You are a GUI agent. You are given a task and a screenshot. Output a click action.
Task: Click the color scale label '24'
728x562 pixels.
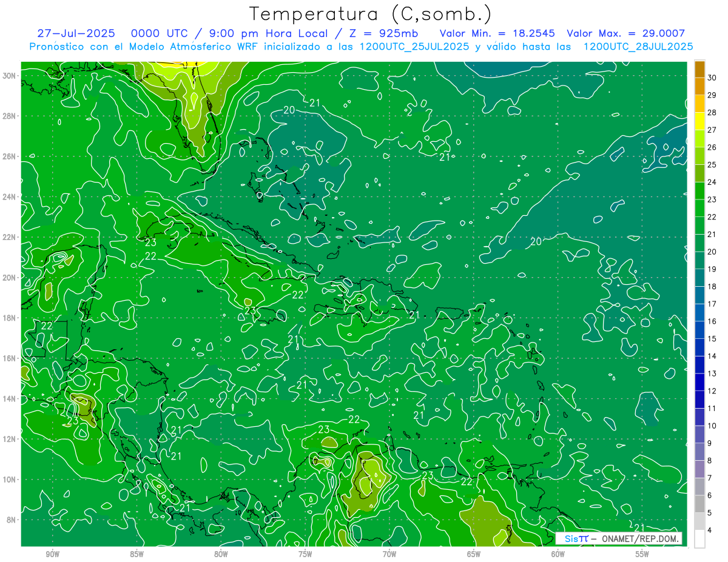[x=712, y=182]
